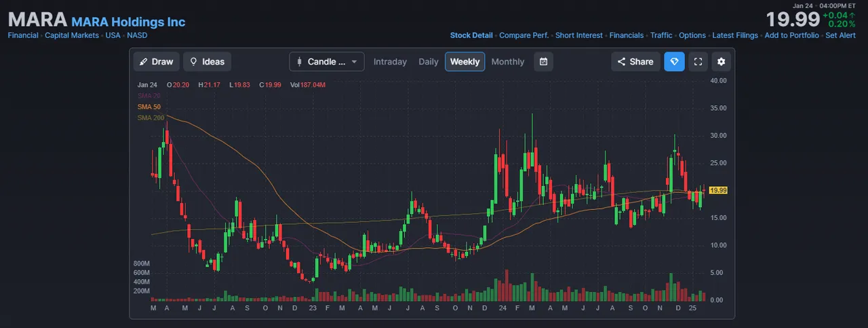Select the Weekly timeframe tab
This screenshot has height=328, width=868.
[x=465, y=62]
